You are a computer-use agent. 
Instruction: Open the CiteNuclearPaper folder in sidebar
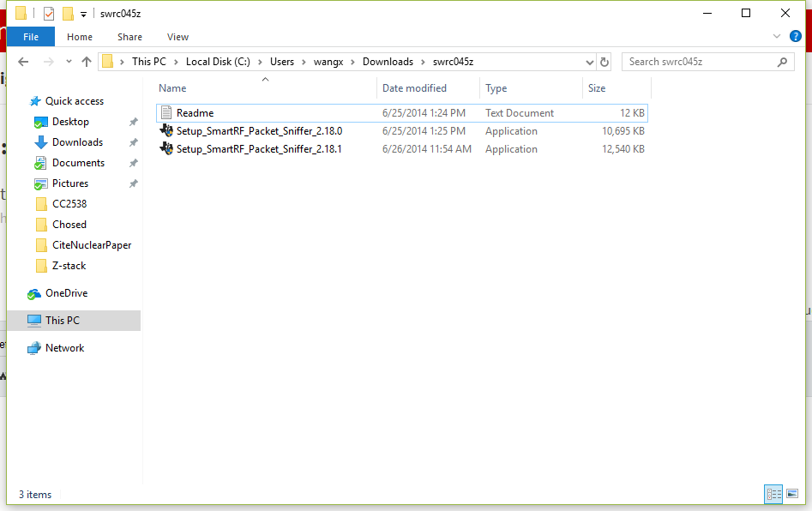coord(92,245)
